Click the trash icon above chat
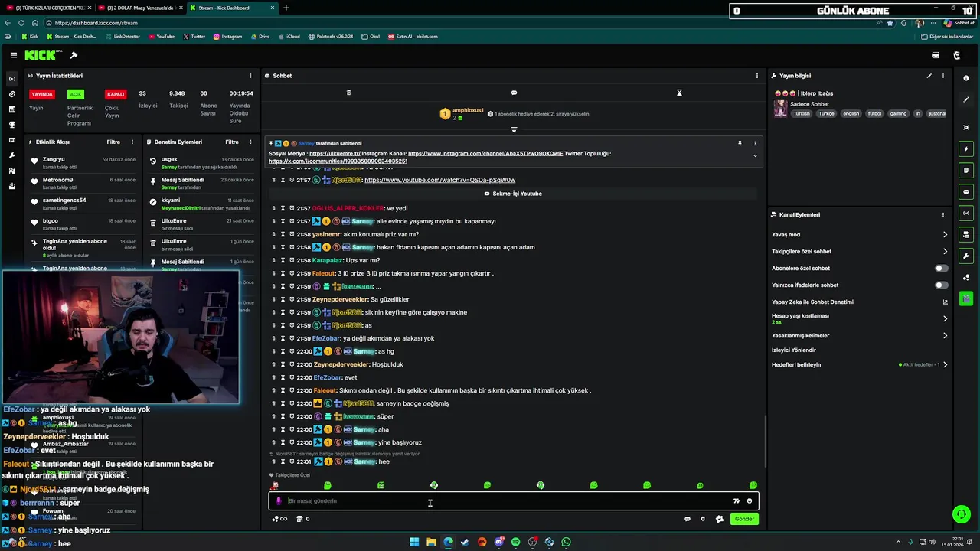 click(x=348, y=93)
